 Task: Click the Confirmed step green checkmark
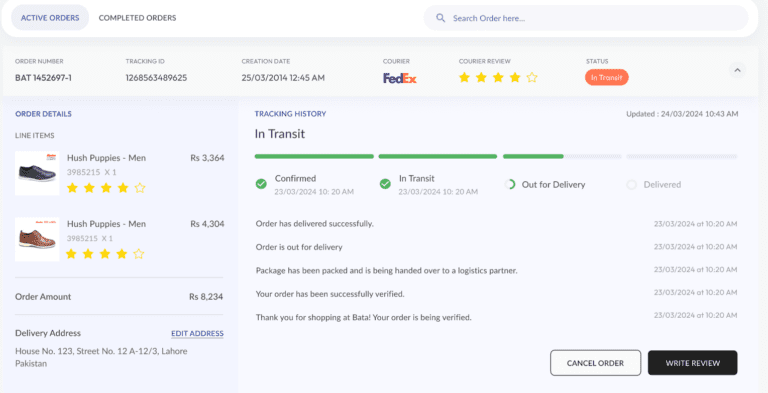point(261,184)
